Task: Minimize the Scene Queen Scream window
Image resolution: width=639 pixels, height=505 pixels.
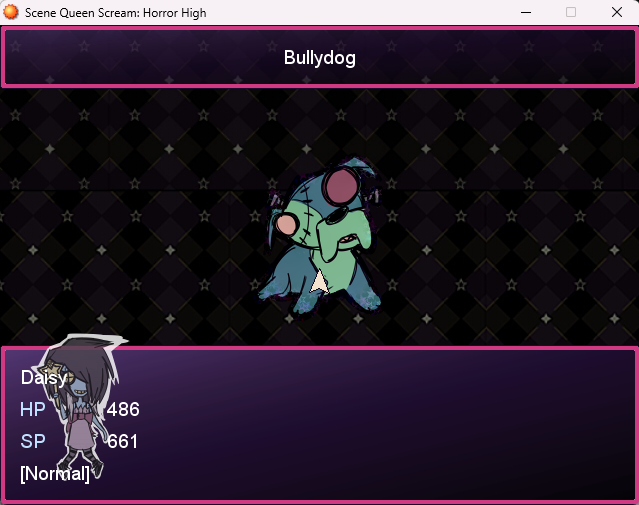Action: pos(526,12)
